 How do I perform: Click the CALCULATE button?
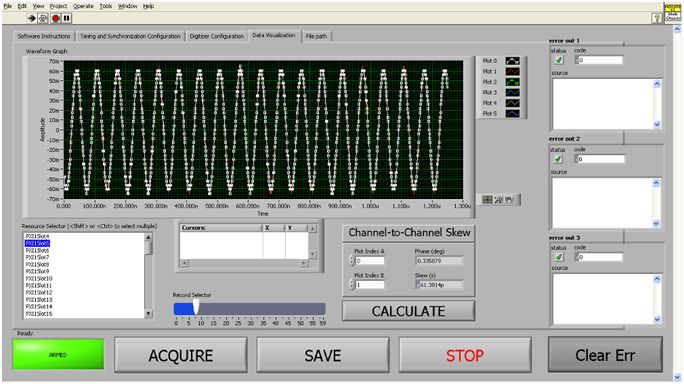coord(409,311)
